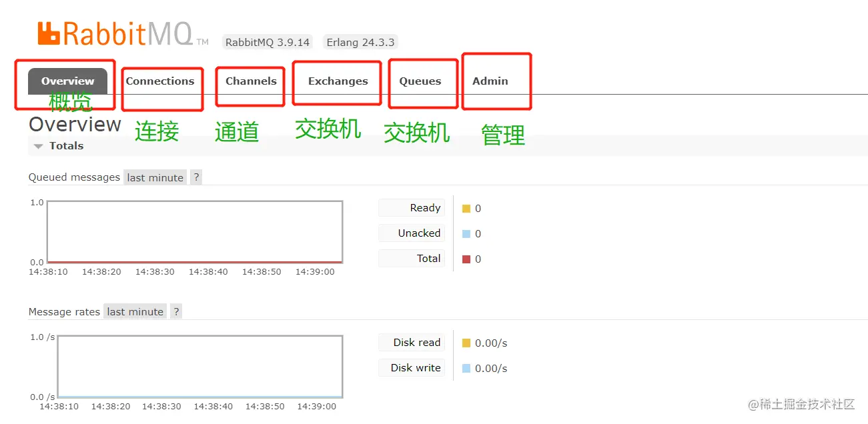The image size is (868, 424).
Task: Click the light blue Unacked swatch
Action: 466,234
